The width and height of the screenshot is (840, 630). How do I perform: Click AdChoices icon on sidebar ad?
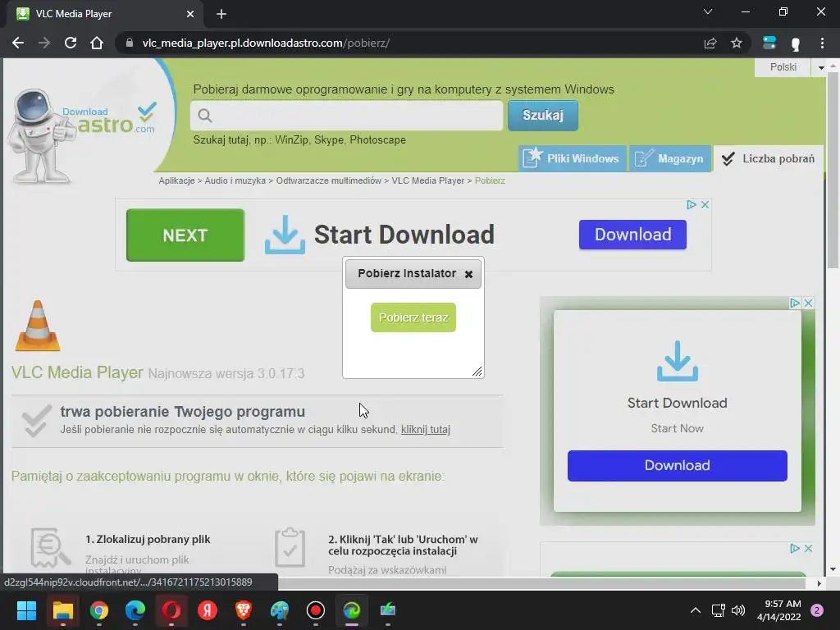coord(795,304)
